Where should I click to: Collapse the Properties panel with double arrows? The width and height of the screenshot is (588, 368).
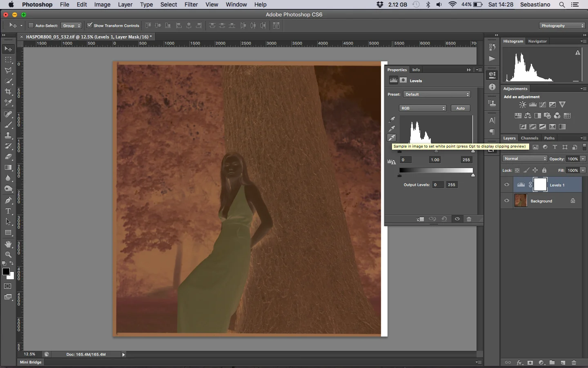click(x=469, y=70)
